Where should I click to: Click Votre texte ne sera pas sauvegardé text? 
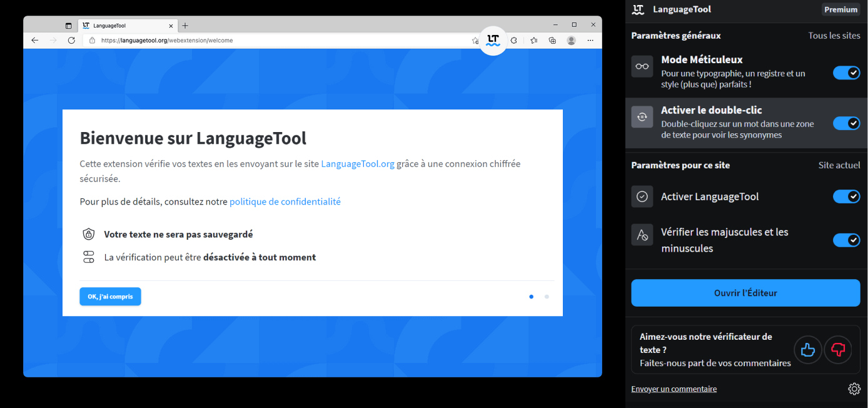point(178,234)
